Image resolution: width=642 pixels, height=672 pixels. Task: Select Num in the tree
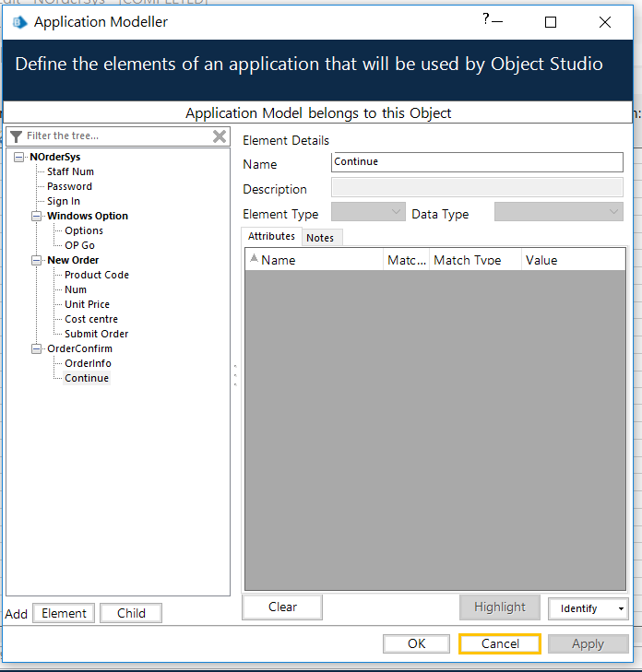pyautogui.click(x=76, y=289)
